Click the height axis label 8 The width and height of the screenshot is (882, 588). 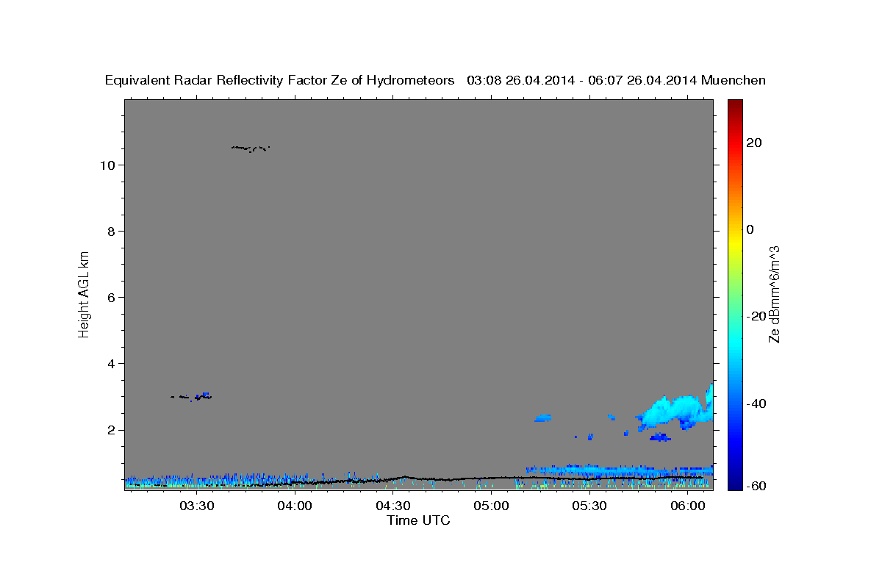[x=111, y=232]
